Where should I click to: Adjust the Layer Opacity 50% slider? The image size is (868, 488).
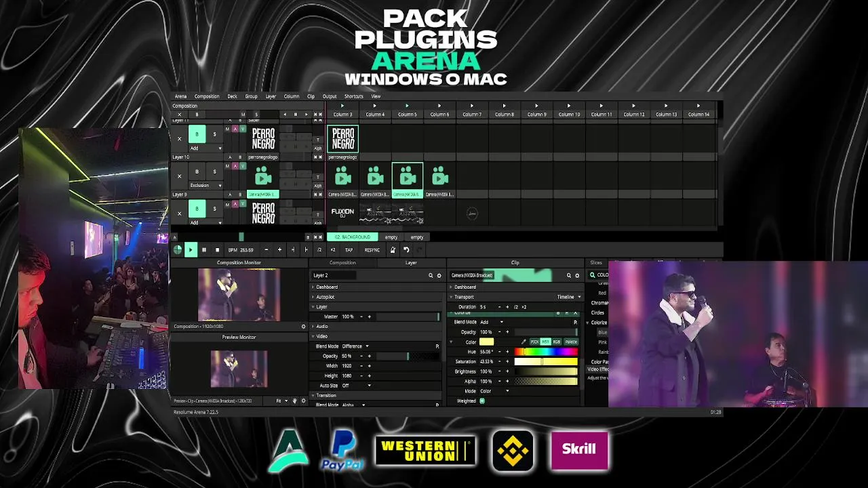coord(408,357)
